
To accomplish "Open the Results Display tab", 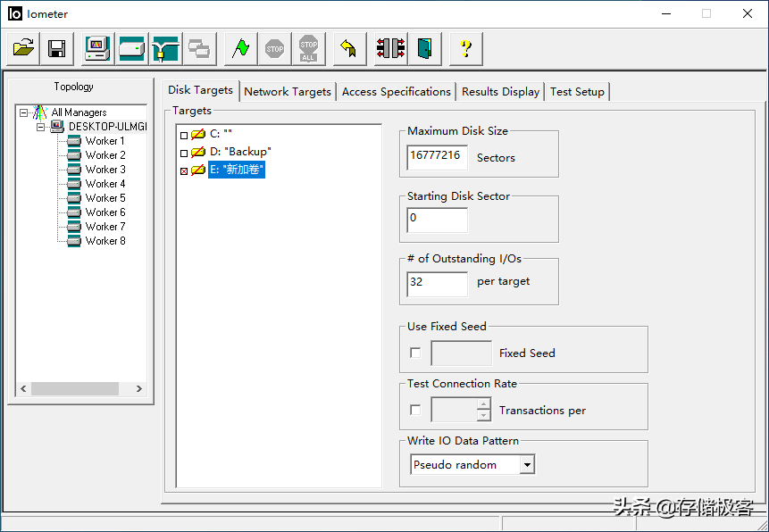I will pos(500,92).
